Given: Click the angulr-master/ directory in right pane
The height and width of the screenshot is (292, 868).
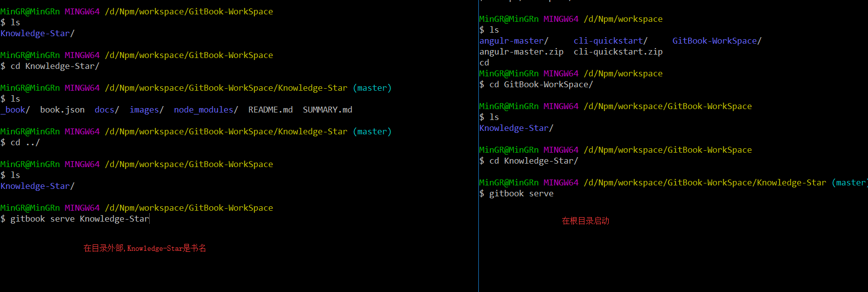Looking at the screenshot, I should point(514,41).
